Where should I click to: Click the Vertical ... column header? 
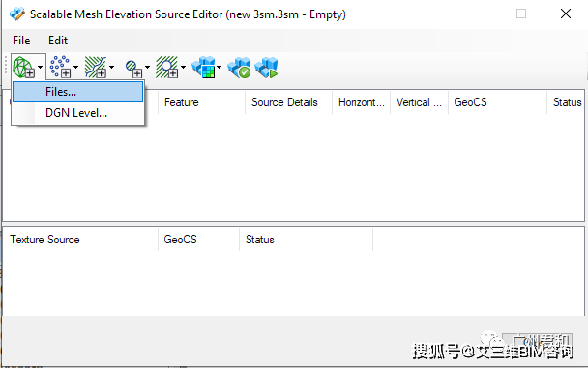pos(420,102)
